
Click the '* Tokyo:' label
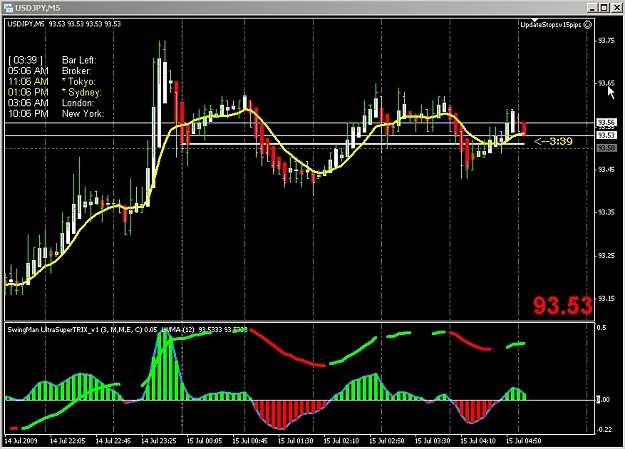tap(79, 82)
